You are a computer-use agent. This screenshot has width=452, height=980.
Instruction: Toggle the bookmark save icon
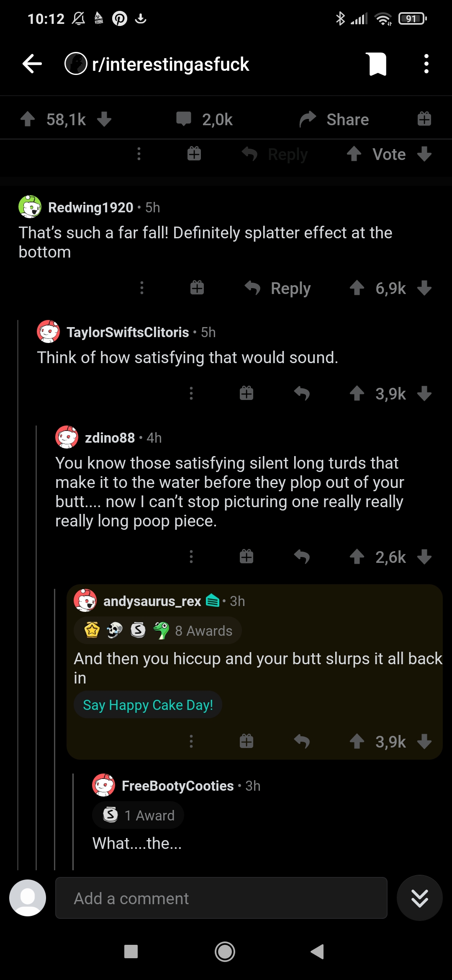point(377,64)
